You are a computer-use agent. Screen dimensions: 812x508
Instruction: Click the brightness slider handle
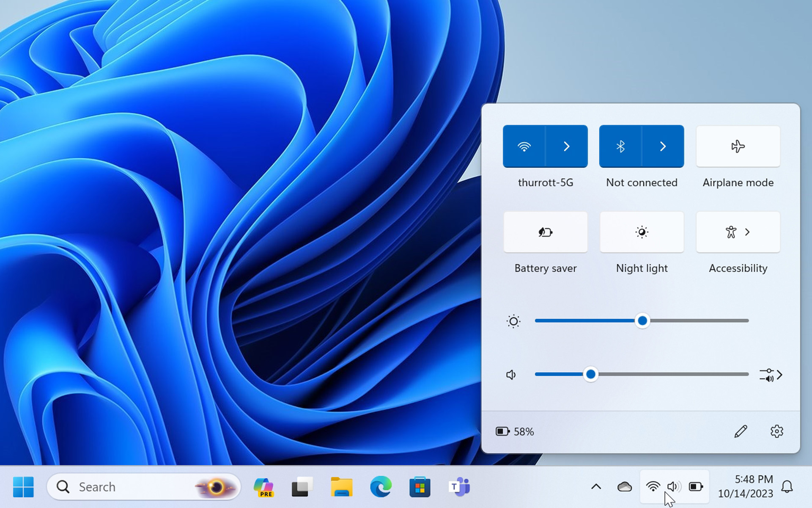[642, 321]
